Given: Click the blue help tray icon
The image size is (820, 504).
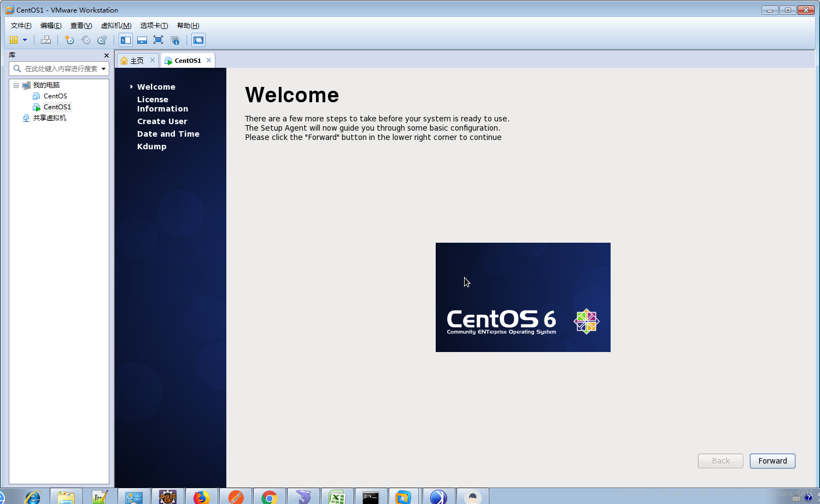Looking at the screenshot, I should point(808,498).
